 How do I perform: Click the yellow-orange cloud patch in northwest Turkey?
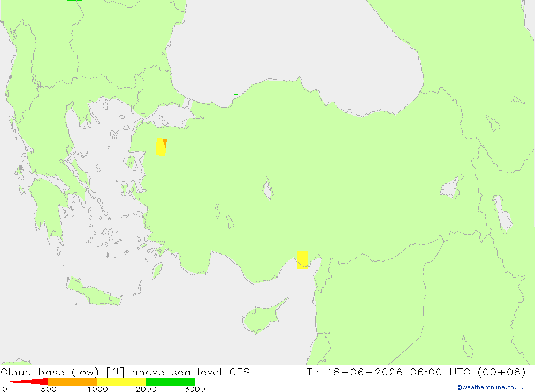tap(161, 147)
